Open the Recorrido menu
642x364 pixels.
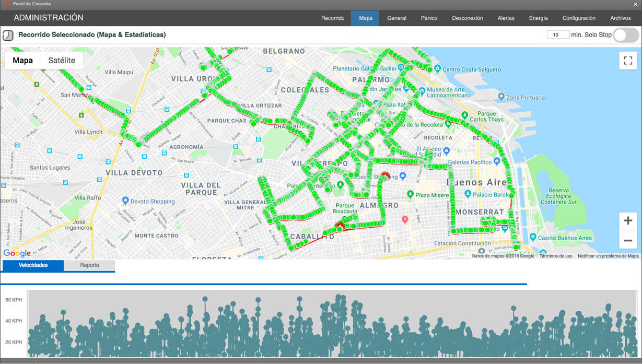pyautogui.click(x=333, y=18)
